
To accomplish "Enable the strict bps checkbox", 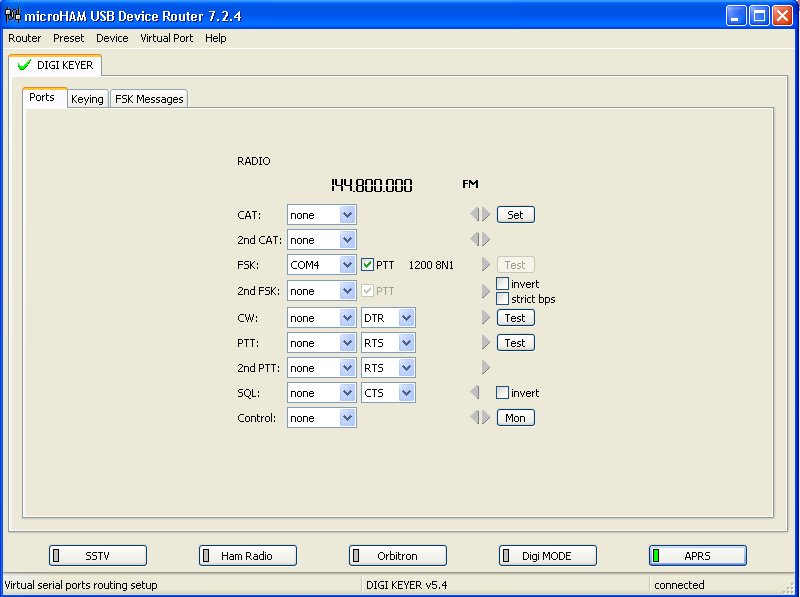I will coord(503,298).
